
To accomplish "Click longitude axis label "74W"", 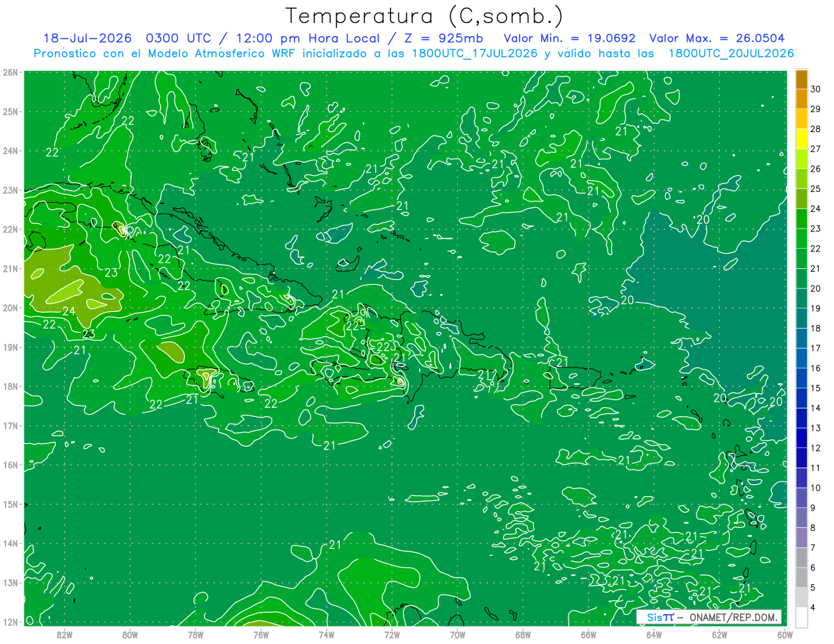I will [x=327, y=634].
